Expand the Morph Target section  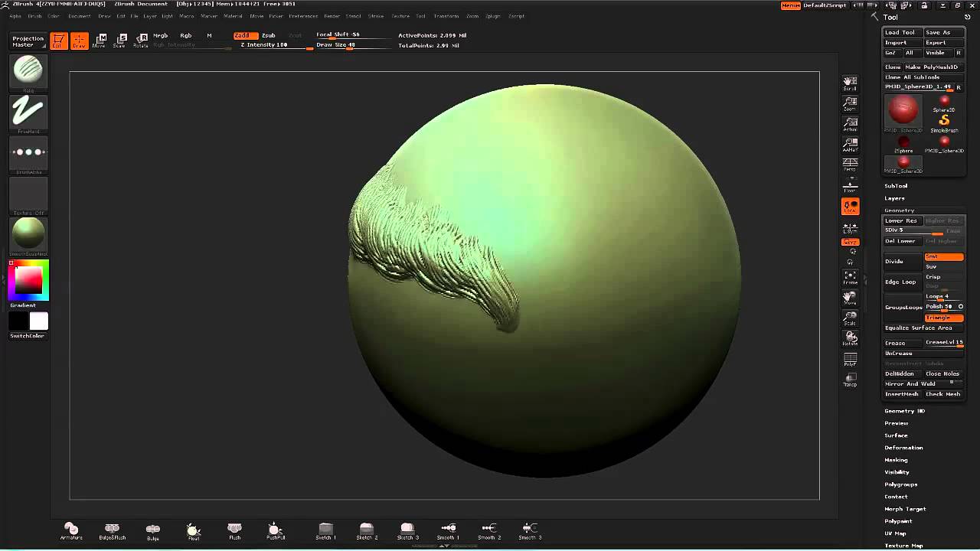tap(905, 509)
